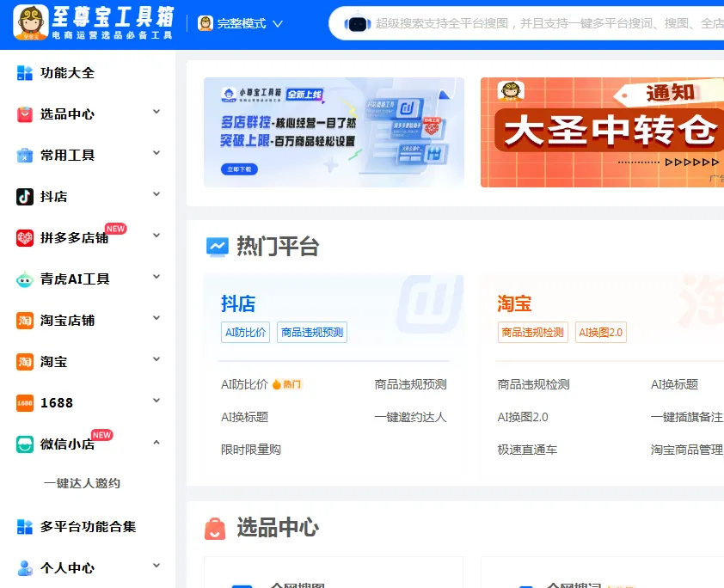Click the AI防比价 tag under 抖店

pos(245,333)
